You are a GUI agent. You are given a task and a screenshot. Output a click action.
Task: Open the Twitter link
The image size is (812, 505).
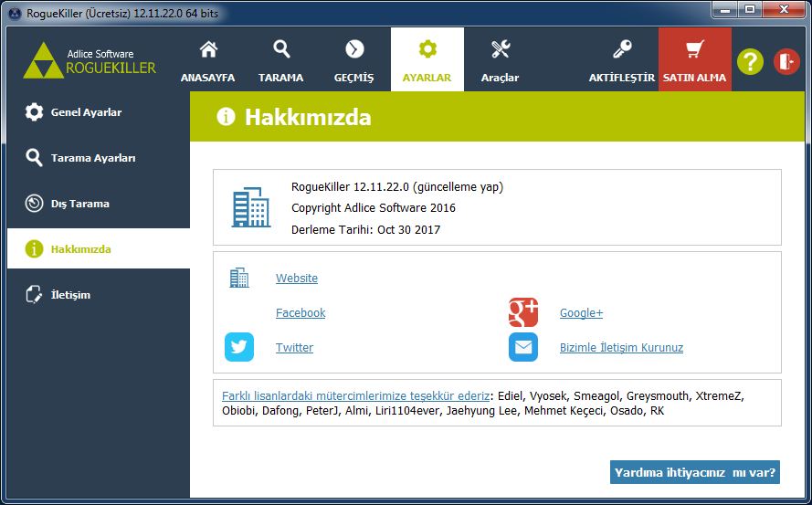[294, 348]
